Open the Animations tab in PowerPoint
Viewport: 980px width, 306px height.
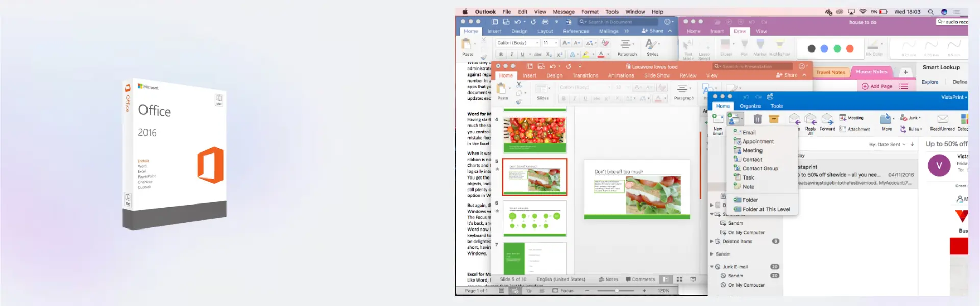click(621, 75)
